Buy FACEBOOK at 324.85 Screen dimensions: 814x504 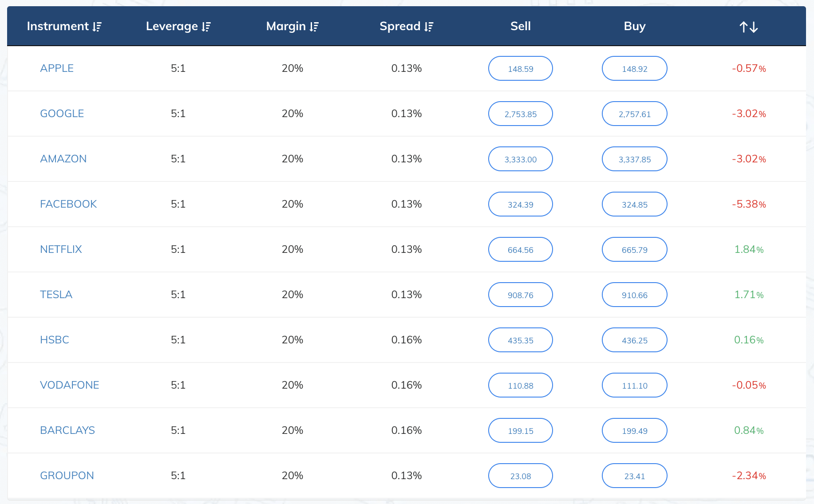coord(635,204)
